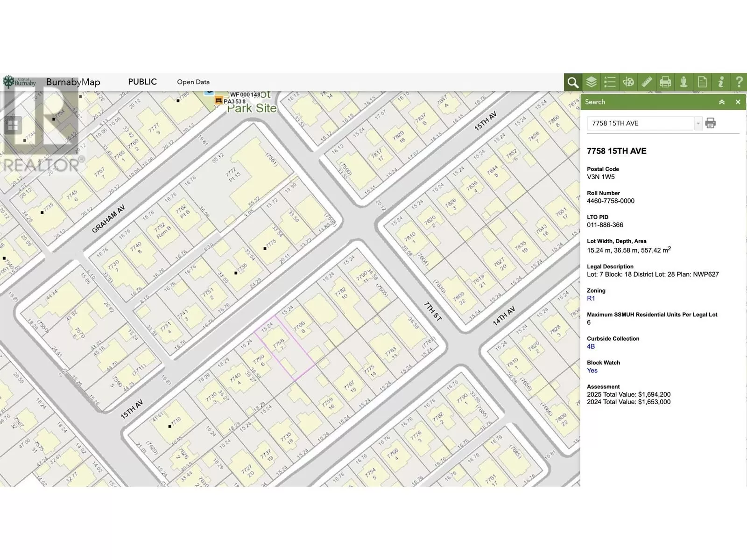Select the Measure ruler tool
747x560 pixels.
(x=647, y=83)
